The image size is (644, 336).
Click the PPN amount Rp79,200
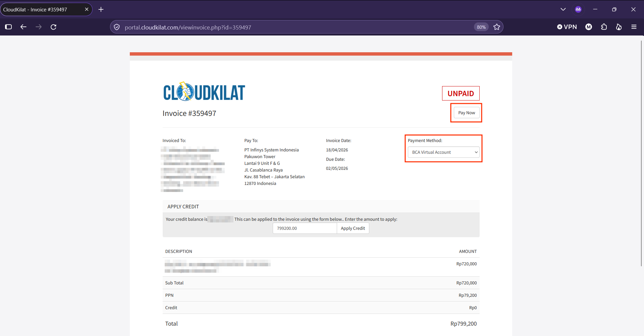point(468,295)
